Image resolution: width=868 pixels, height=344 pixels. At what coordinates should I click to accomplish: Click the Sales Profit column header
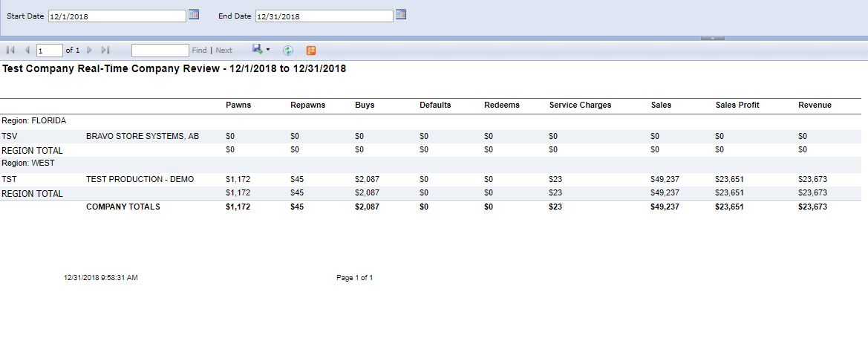[737, 106]
